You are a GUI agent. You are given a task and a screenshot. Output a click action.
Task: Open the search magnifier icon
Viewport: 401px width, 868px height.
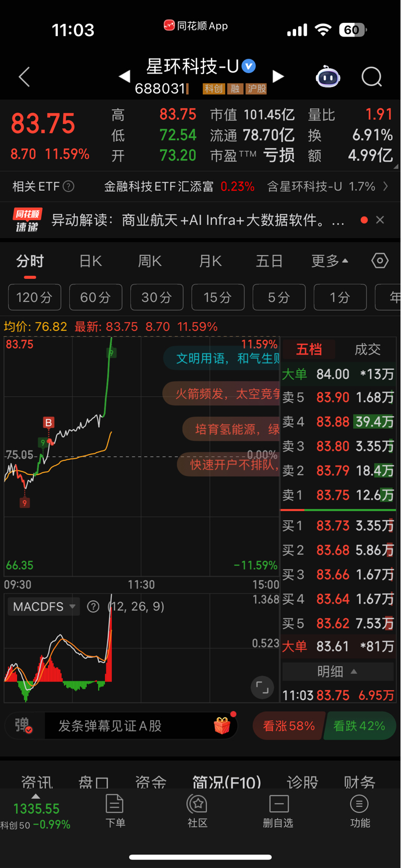(372, 77)
